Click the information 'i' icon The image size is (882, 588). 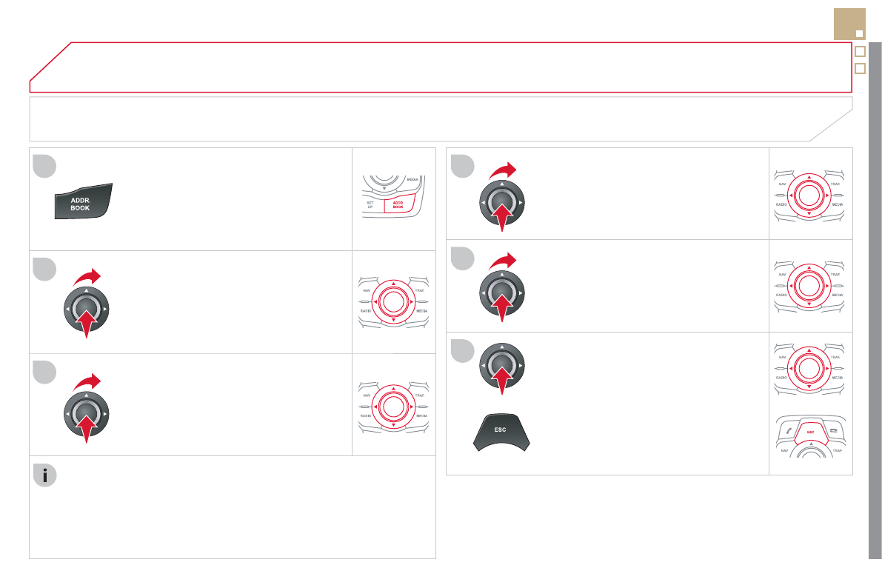[45, 476]
